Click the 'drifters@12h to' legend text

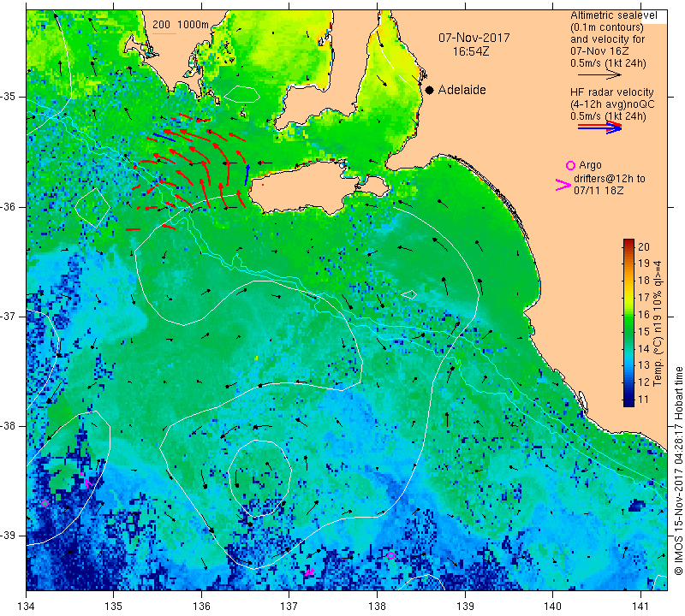coord(610,179)
